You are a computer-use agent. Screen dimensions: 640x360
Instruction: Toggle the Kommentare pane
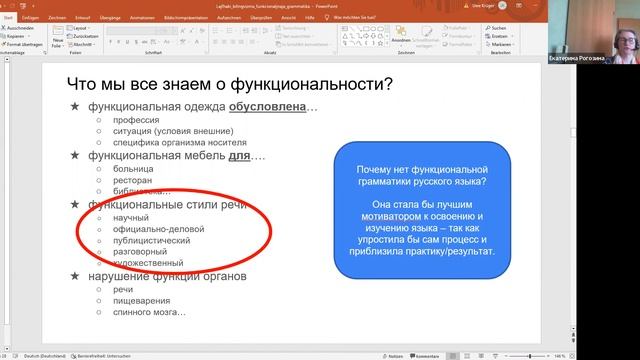(424, 356)
